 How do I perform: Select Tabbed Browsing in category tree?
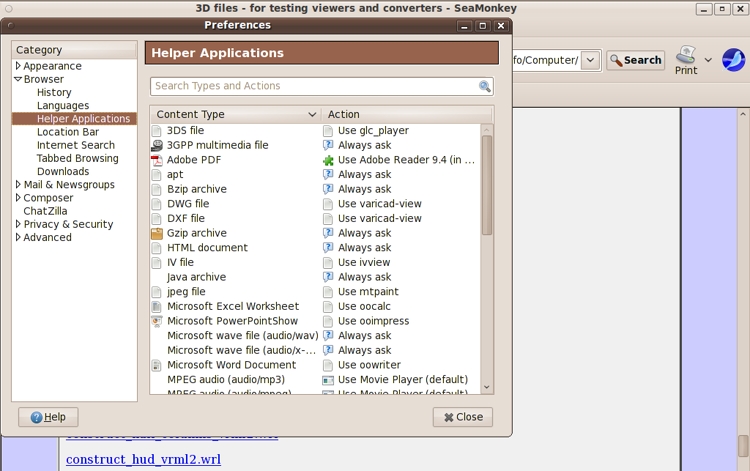[x=77, y=158]
